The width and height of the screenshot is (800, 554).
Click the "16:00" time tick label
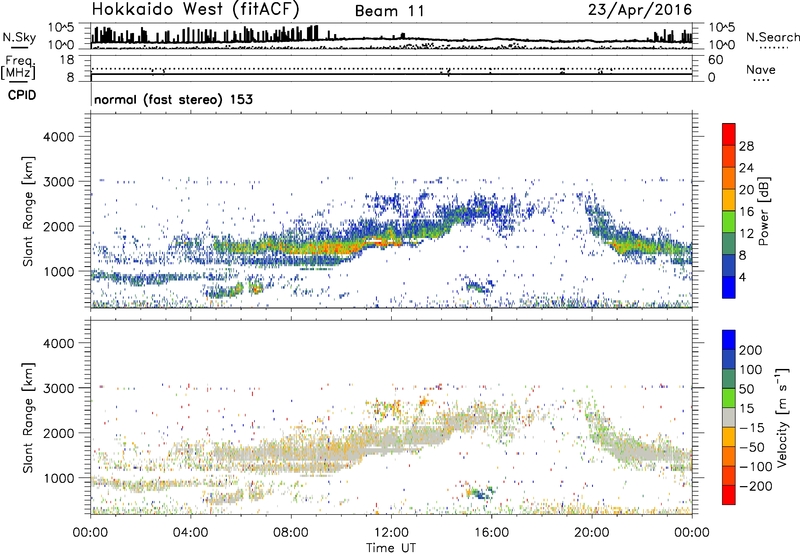(491, 533)
